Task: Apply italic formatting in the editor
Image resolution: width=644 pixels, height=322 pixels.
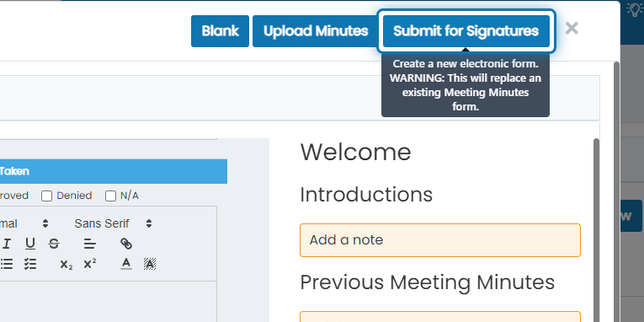Action: (x=6, y=244)
